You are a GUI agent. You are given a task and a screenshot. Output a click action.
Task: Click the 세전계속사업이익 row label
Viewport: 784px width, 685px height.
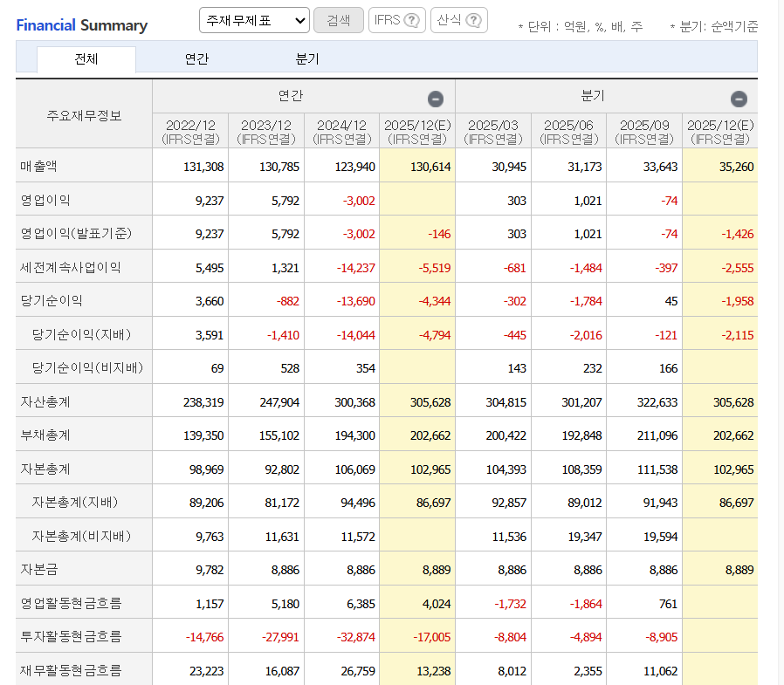[x=71, y=267]
